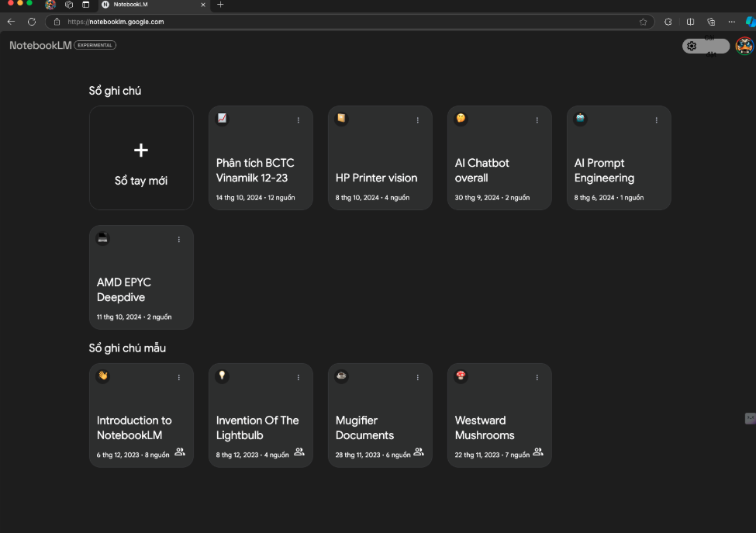View site information via the lock icon
Viewport: 756px width, 533px height.
pyautogui.click(x=57, y=22)
